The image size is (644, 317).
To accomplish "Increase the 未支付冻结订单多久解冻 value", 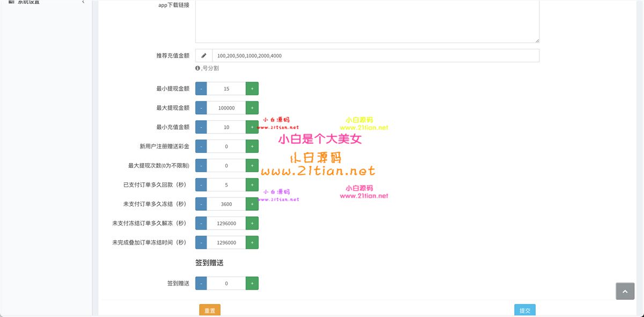I will (252, 223).
